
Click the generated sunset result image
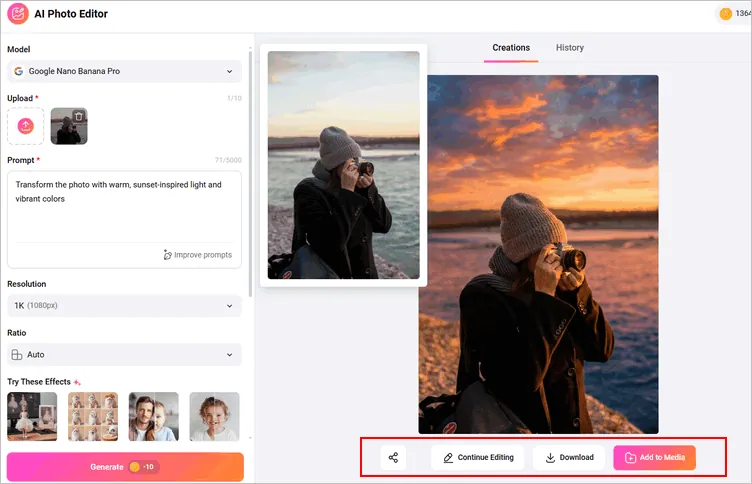pyautogui.click(x=538, y=254)
